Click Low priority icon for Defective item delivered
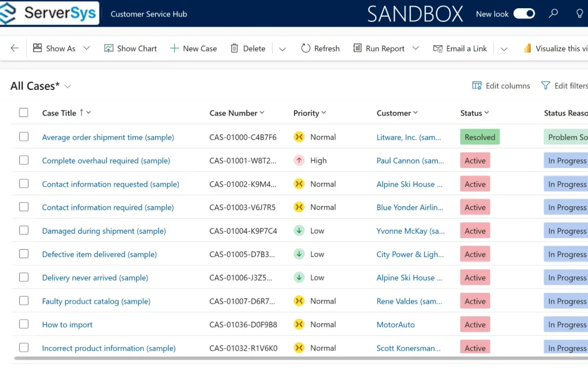The height and width of the screenshot is (368, 588). point(299,254)
